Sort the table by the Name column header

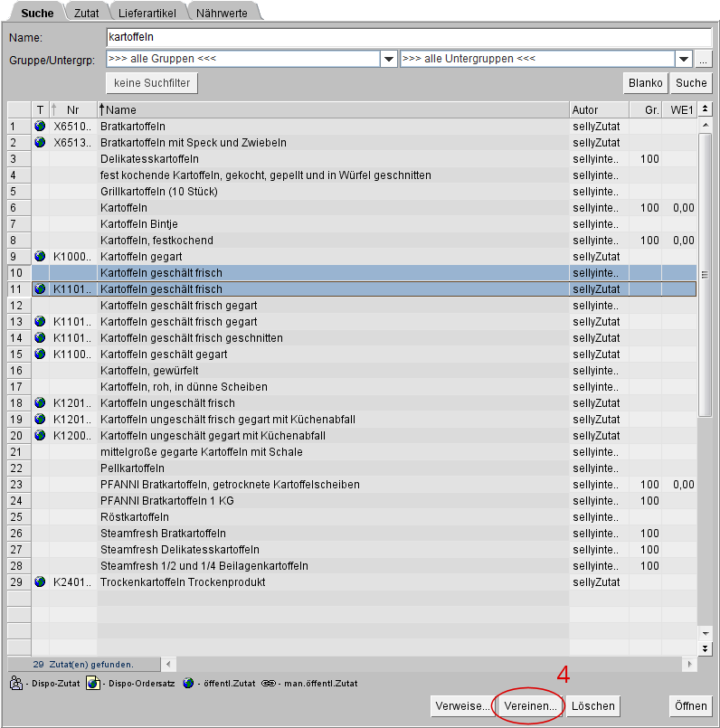coord(333,110)
